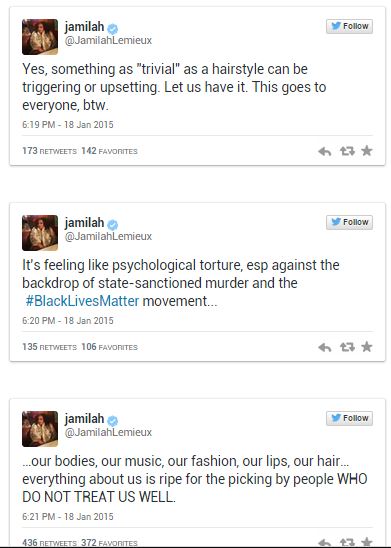Reply to the hairstyle tweet
The height and width of the screenshot is (548, 391).
pyautogui.click(x=325, y=151)
